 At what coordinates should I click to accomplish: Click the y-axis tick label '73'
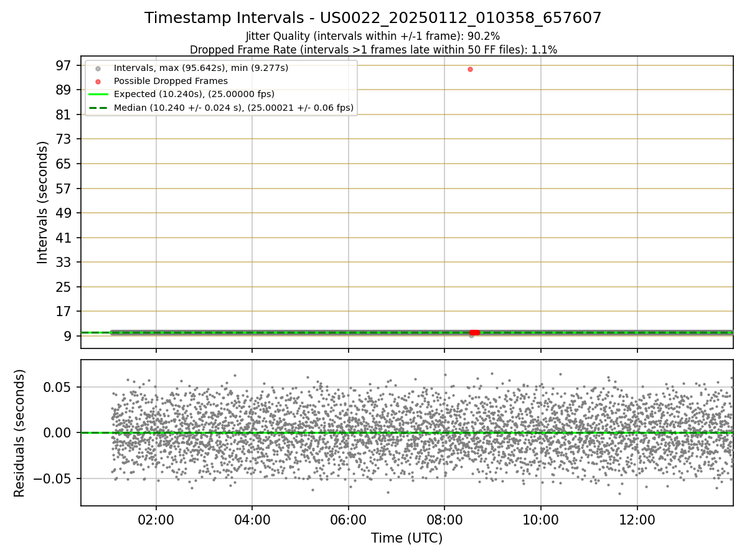click(63, 139)
